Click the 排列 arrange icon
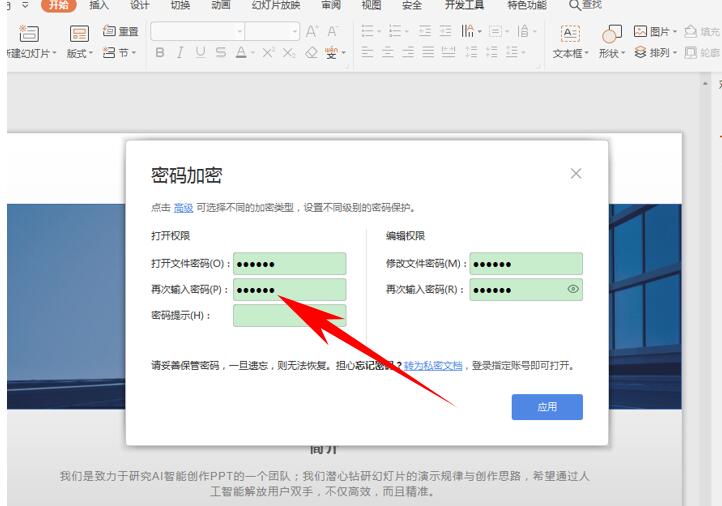The image size is (722, 506). 640,52
